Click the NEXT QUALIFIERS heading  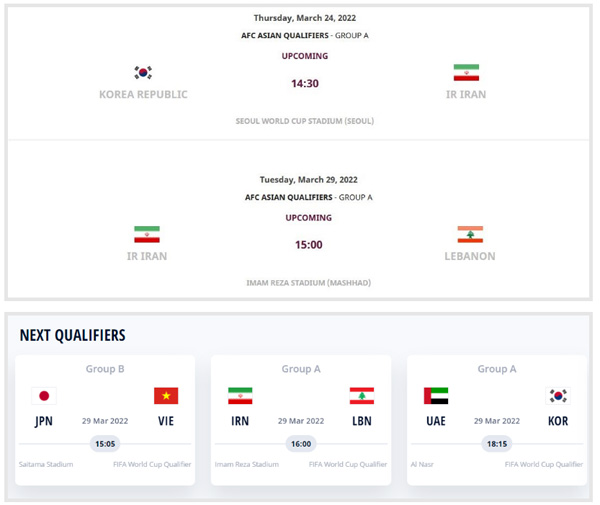72,335
